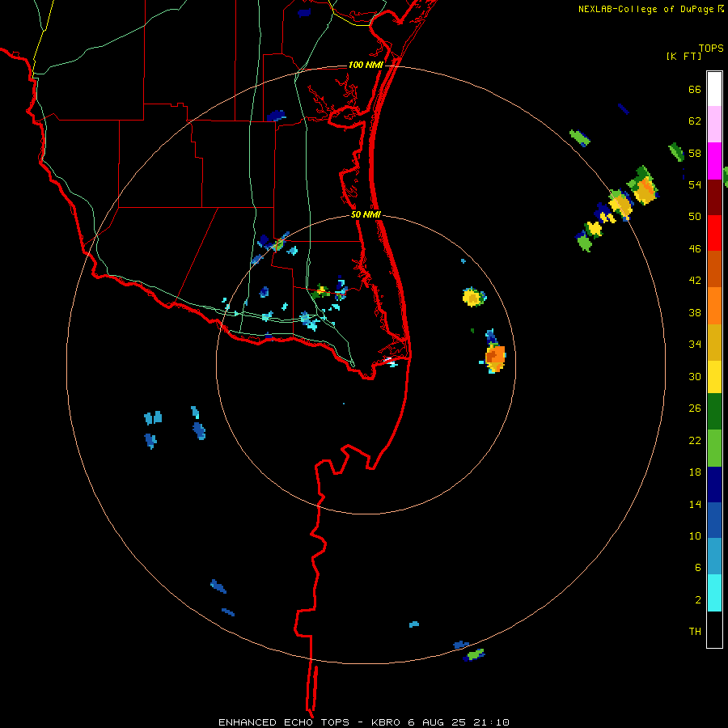Click the round yellow echo offshore

coord(472,297)
